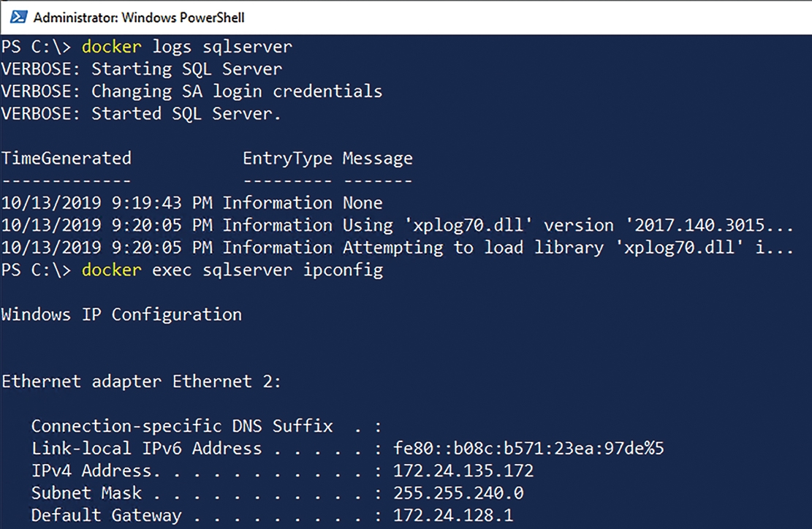Click the IPv4 address 172.24.135.172
The width and height of the screenshot is (812, 529).
coord(463,471)
